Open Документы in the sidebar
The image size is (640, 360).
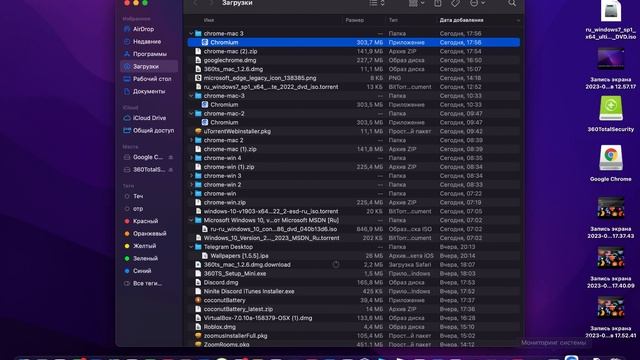(149, 91)
